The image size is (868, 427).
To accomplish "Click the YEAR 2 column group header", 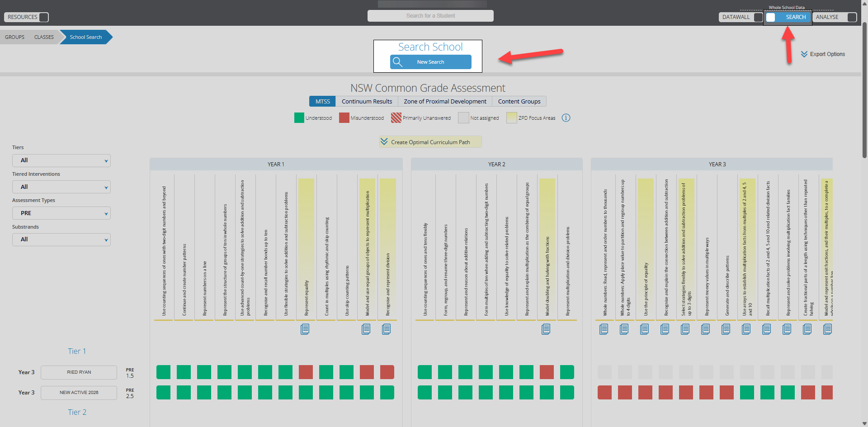I will pos(497,164).
